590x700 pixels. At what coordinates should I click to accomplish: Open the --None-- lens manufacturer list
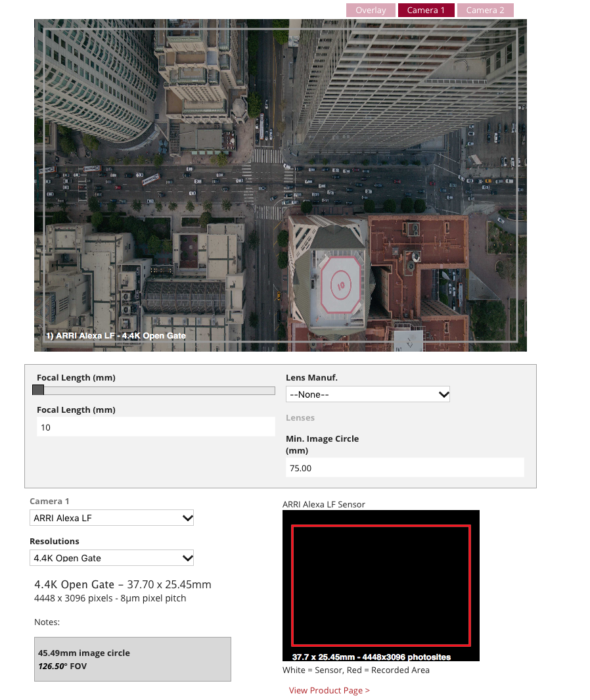tap(444, 394)
